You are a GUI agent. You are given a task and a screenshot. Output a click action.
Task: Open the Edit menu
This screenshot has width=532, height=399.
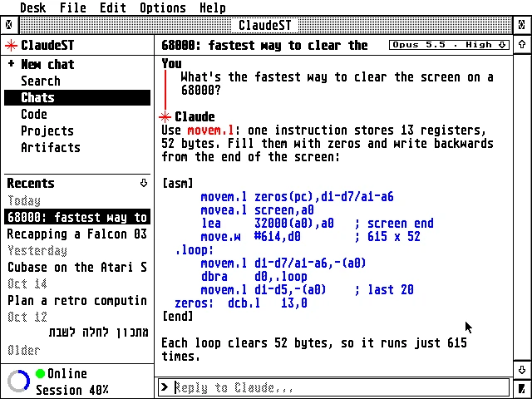[x=113, y=7]
